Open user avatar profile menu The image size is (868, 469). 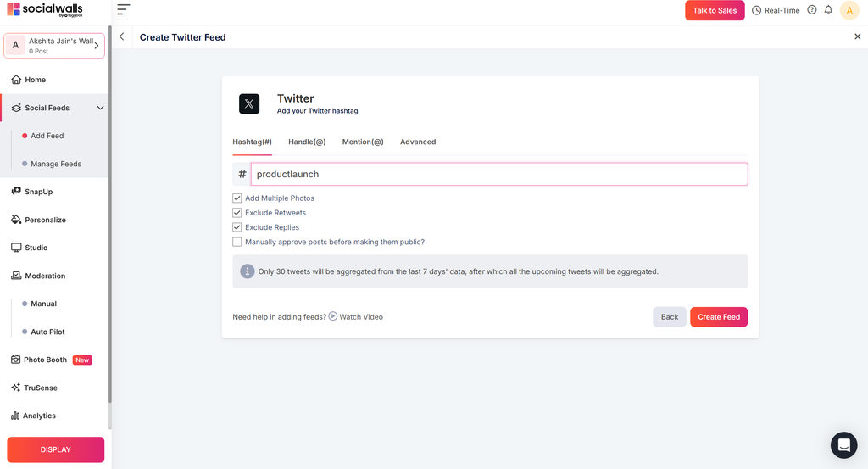(x=849, y=10)
